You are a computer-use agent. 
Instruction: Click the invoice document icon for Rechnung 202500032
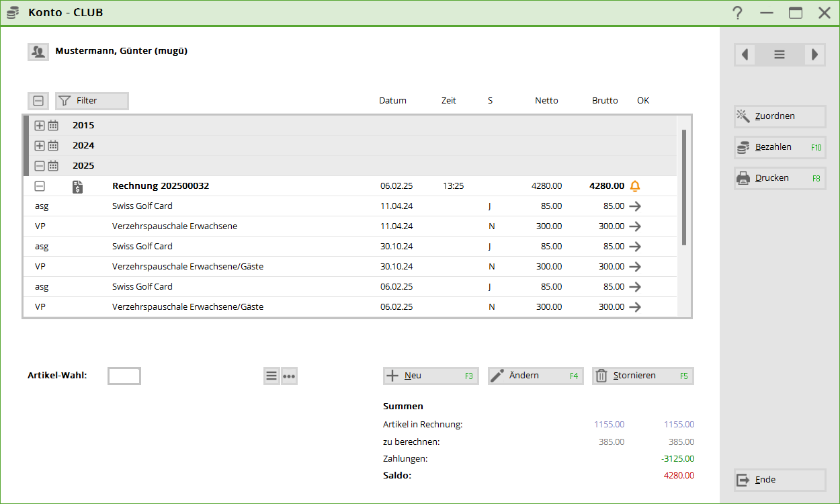click(x=78, y=186)
